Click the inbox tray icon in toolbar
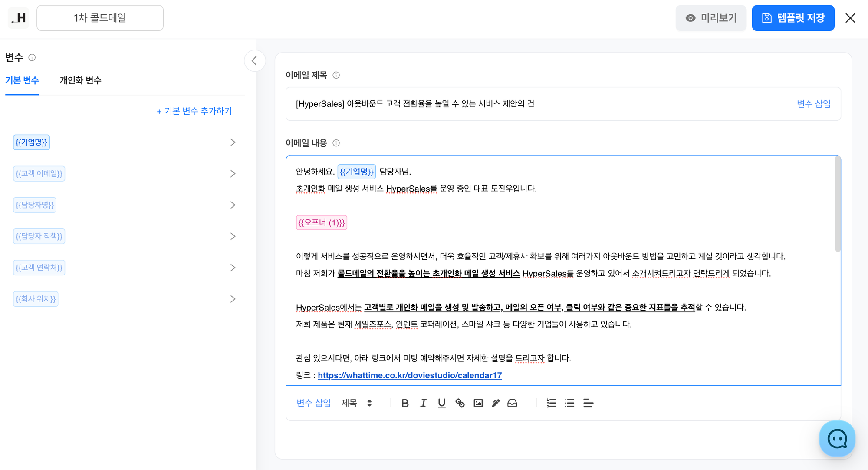The height and width of the screenshot is (470, 868). 512,403
